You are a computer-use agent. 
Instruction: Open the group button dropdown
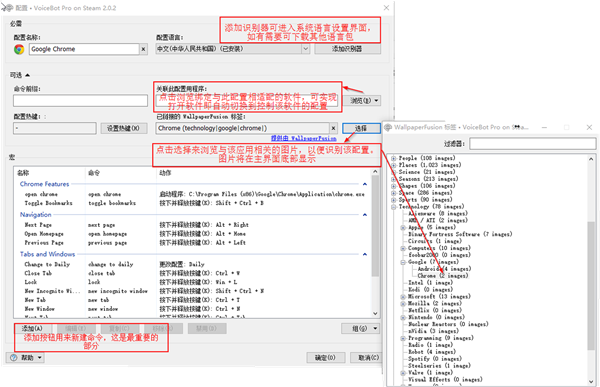coord(375,328)
